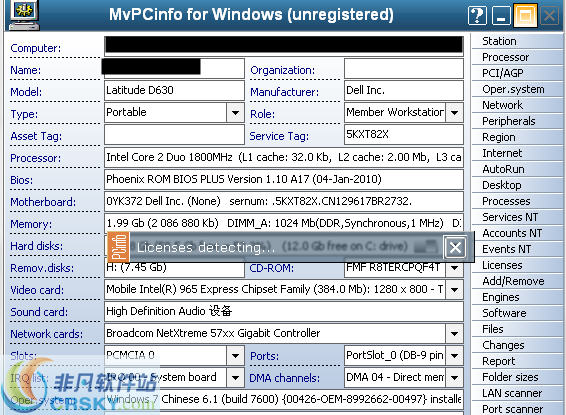Screen dimensions: 566x415
Task: Click the Network cards: label
Action: 46,334
